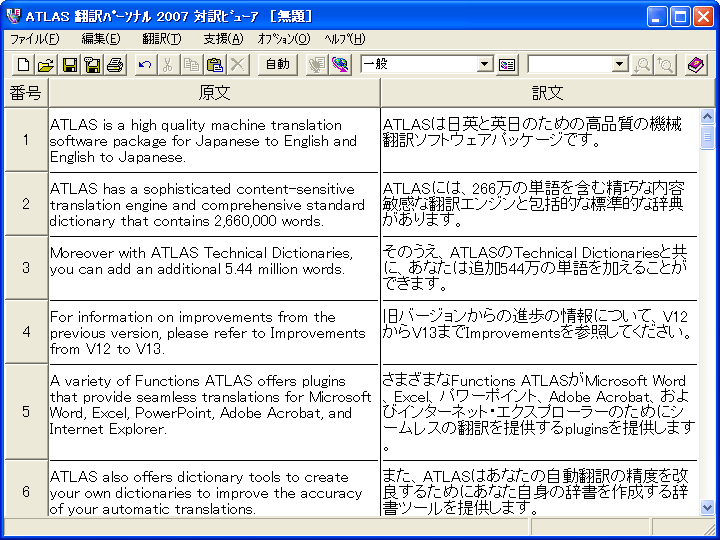720x540 pixels.
Task: Click the 原文 column header
Action: 214,93
